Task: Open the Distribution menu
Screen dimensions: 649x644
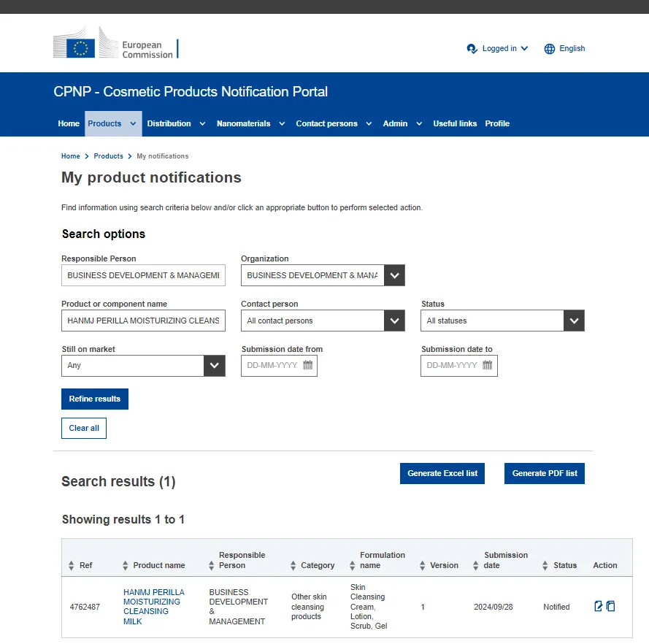Action: tap(176, 123)
